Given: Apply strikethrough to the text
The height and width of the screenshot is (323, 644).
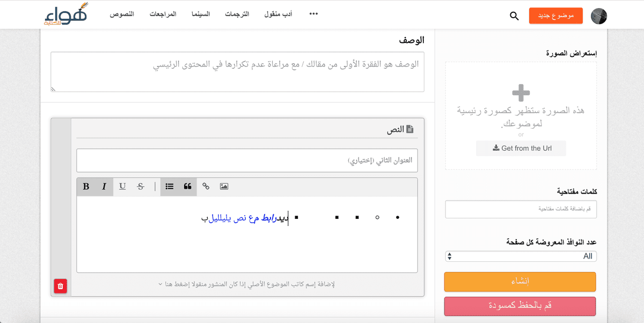Looking at the screenshot, I should [140, 187].
